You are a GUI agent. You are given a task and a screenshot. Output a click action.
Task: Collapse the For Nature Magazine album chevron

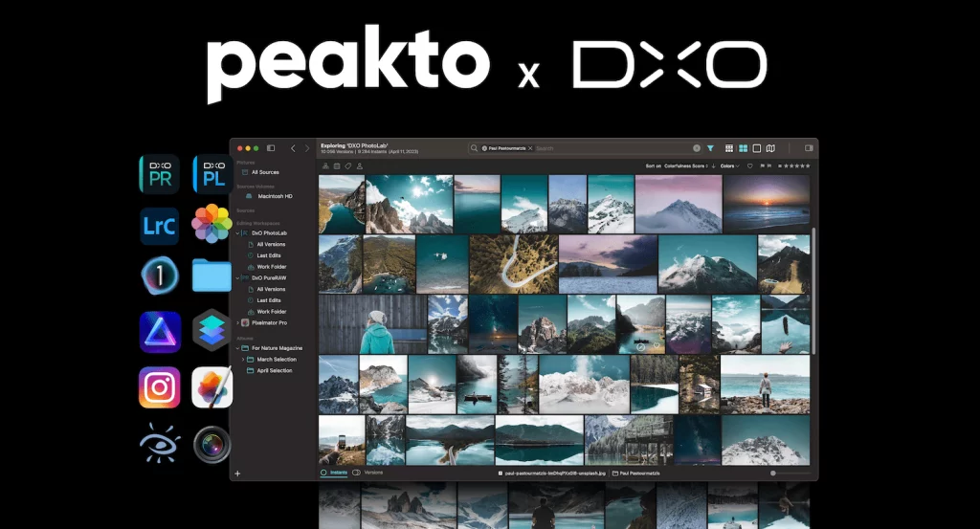click(237, 348)
